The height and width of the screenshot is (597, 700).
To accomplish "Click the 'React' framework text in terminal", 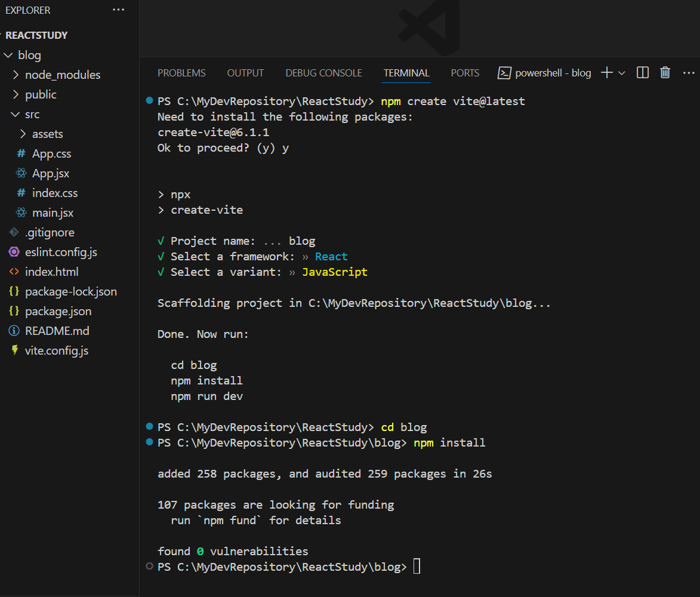I will tap(331, 256).
